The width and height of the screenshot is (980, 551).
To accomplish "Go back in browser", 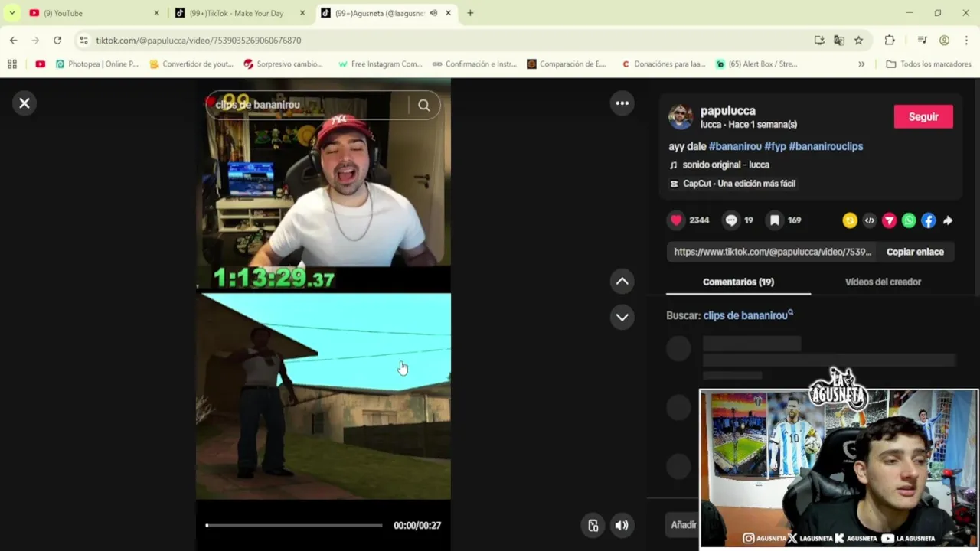I will (x=14, y=41).
